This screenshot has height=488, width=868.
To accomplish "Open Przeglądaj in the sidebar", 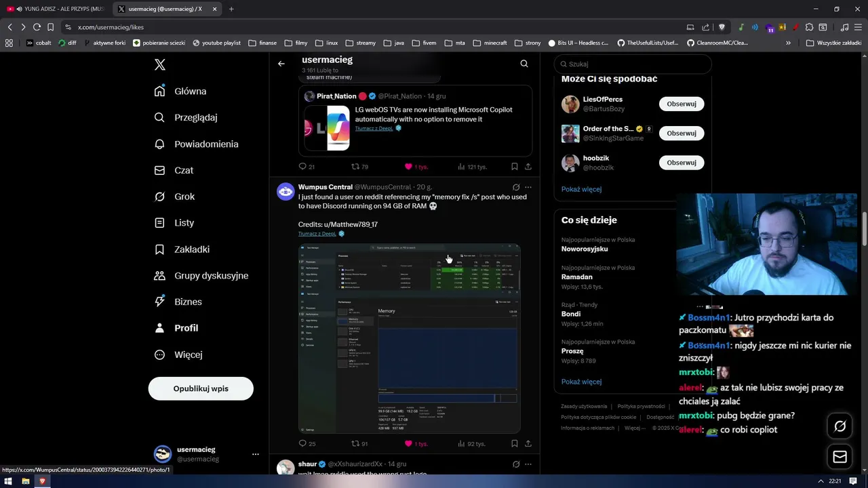I will click(186, 117).
